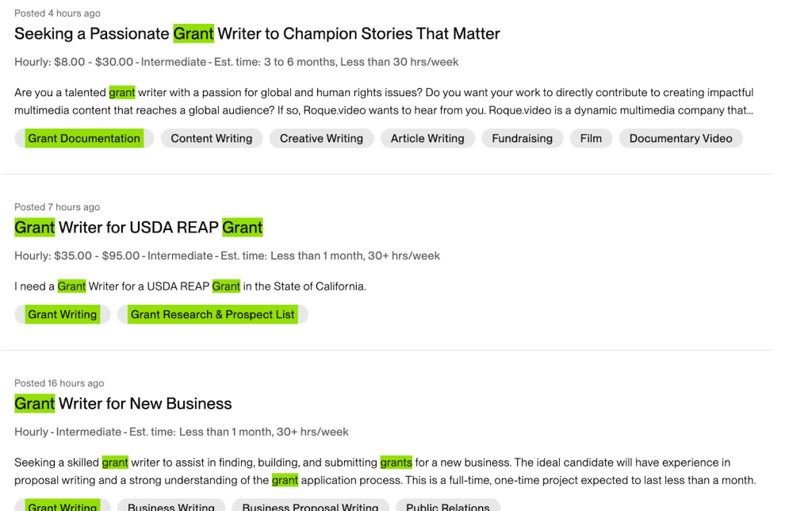Screen dimensions: 812x511
Task: Open the "Grant Writer for USDA REAP Grant" listing
Action: [139, 228]
